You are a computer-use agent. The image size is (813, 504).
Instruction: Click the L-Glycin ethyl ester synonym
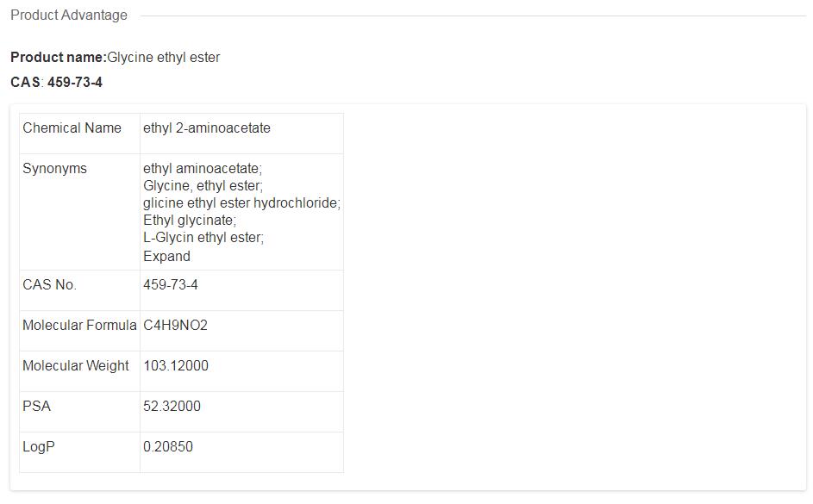point(203,238)
